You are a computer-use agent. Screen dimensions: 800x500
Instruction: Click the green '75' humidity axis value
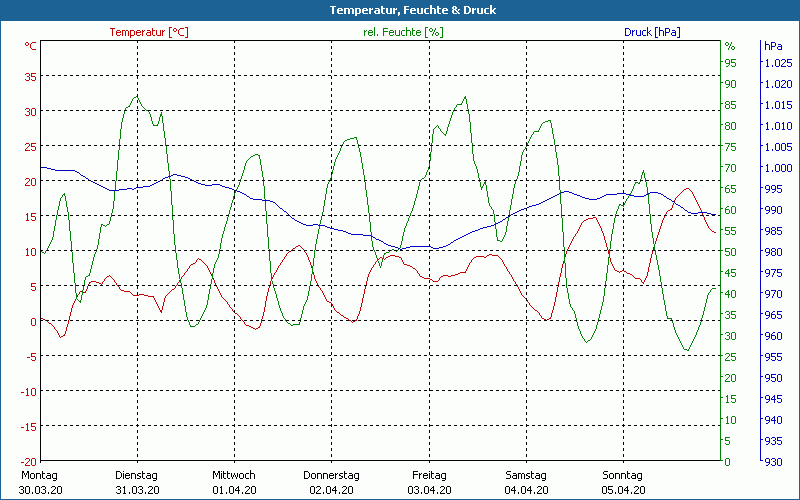(x=731, y=147)
